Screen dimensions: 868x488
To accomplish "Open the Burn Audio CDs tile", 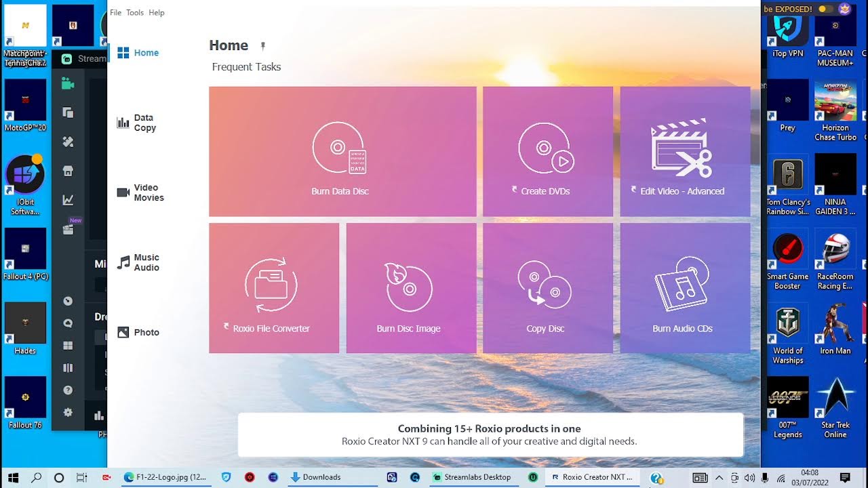I will pos(685,288).
